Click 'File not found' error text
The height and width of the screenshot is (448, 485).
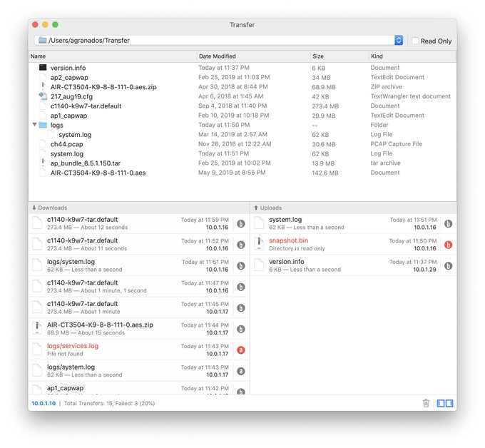coord(65,354)
